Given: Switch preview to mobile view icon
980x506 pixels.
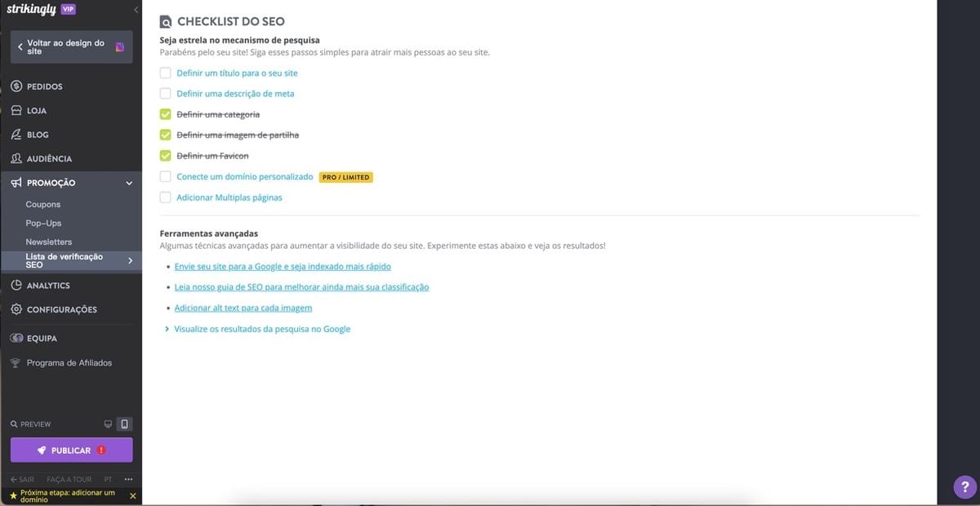Looking at the screenshot, I should tap(124, 424).
